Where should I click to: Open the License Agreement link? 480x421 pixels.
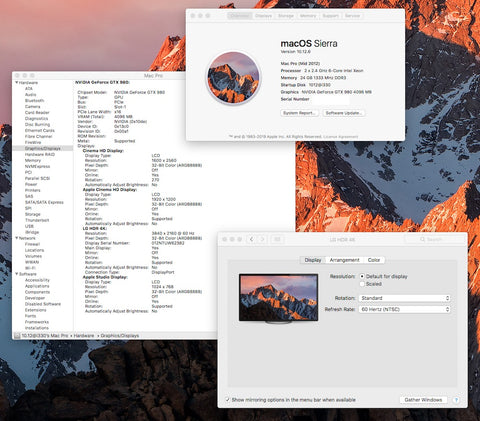coord(341,137)
